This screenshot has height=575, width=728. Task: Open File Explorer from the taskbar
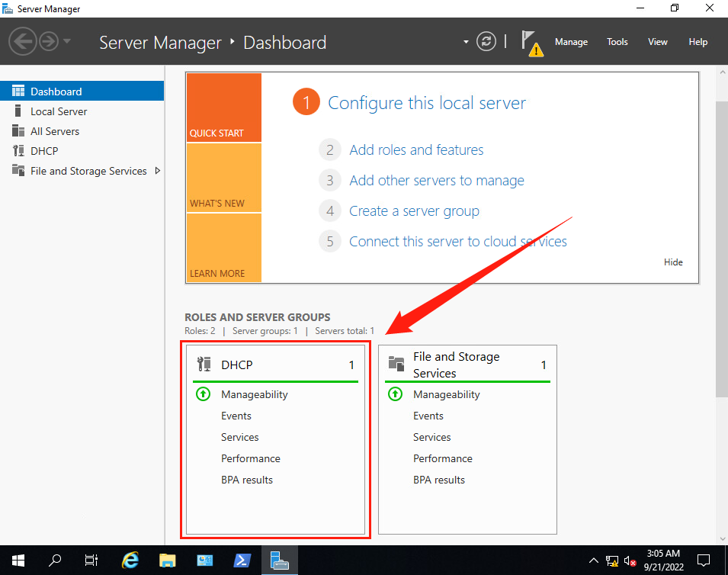tap(168, 561)
